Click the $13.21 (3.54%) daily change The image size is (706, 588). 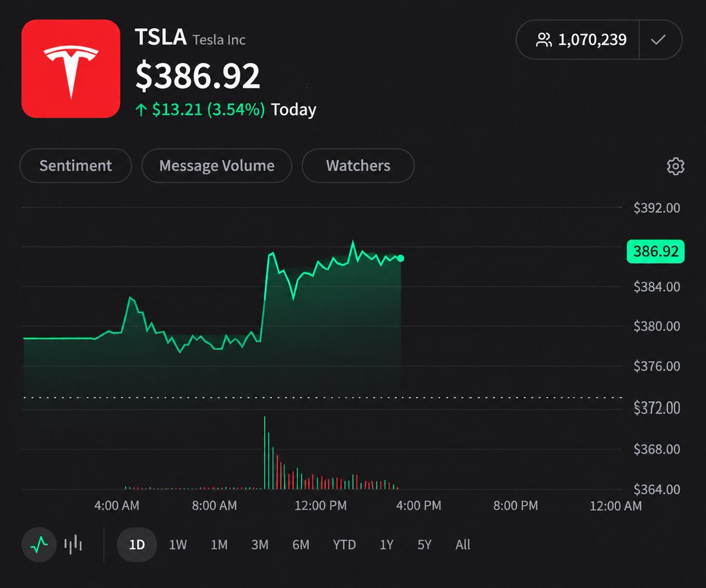(x=202, y=109)
